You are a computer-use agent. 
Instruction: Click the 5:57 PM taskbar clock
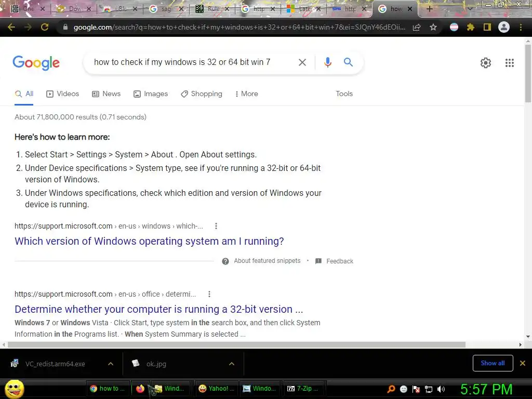(486, 389)
